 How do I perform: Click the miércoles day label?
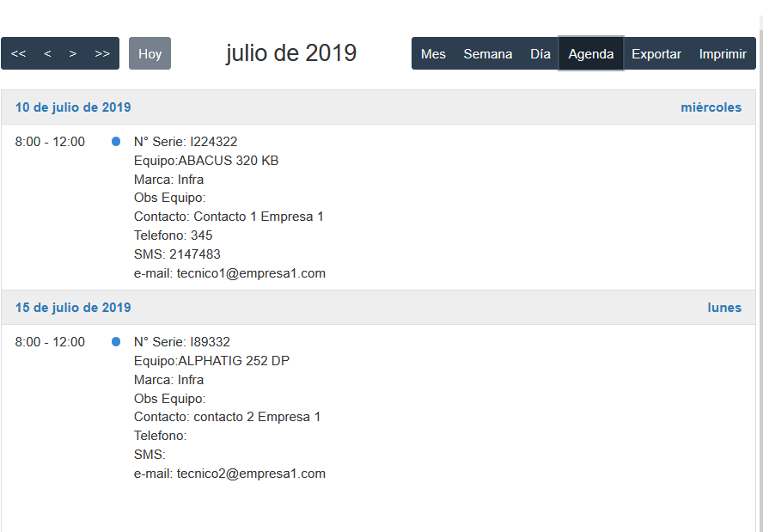pos(711,107)
